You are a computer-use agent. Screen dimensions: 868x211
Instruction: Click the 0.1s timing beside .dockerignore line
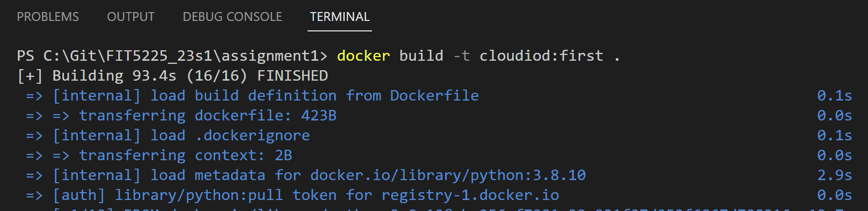[x=835, y=136]
